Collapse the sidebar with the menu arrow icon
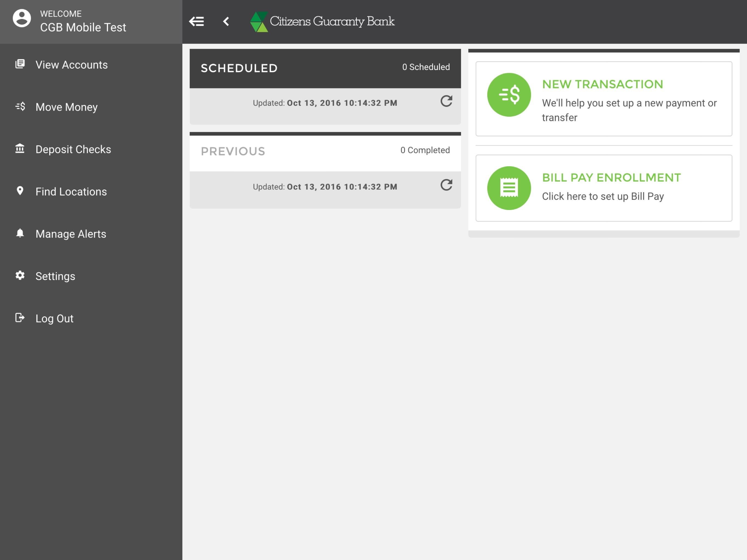747x560 pixels. tap(197, 22)
